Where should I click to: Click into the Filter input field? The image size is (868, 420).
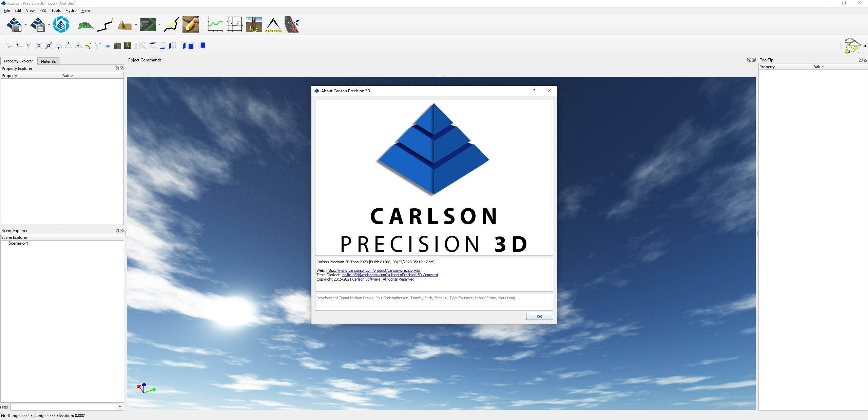(64, 407)
